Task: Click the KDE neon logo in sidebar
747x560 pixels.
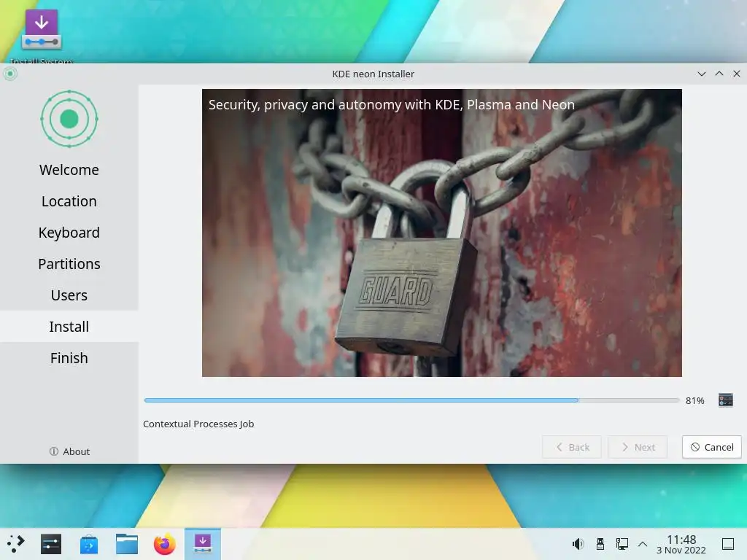Action: (x=69, y=119)
